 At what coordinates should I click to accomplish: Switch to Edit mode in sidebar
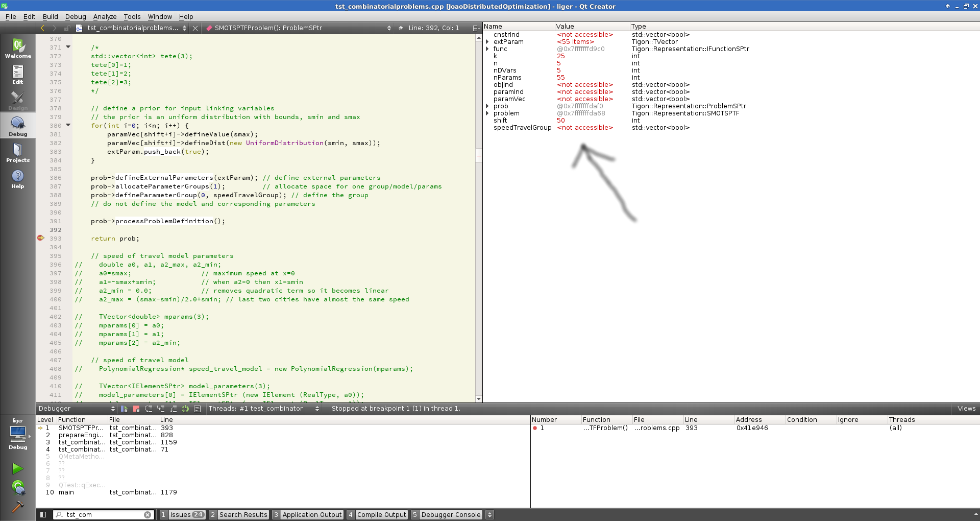18,74
